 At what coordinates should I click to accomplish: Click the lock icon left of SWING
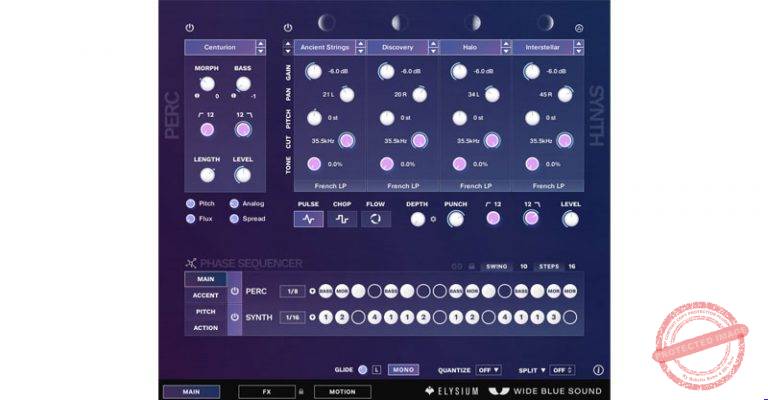472,267
